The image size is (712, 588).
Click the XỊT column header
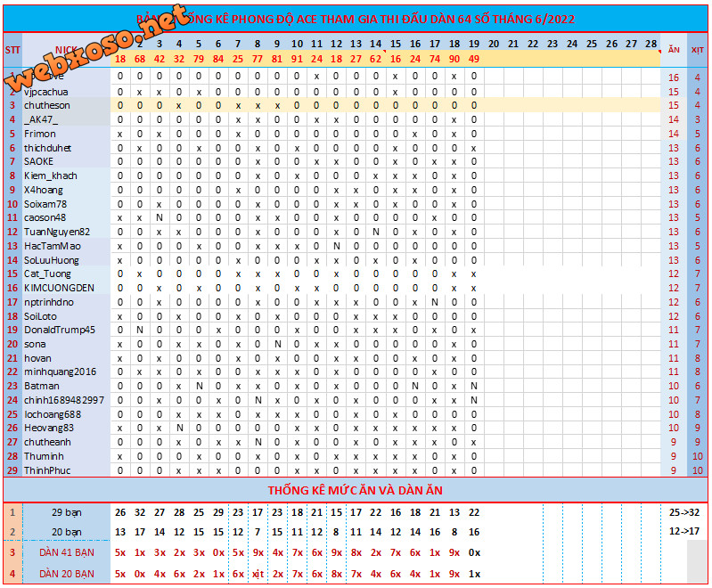tap(698, 50)
